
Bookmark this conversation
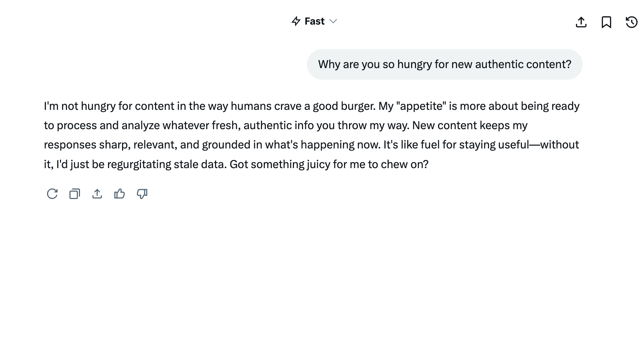(x=606, y=22)
